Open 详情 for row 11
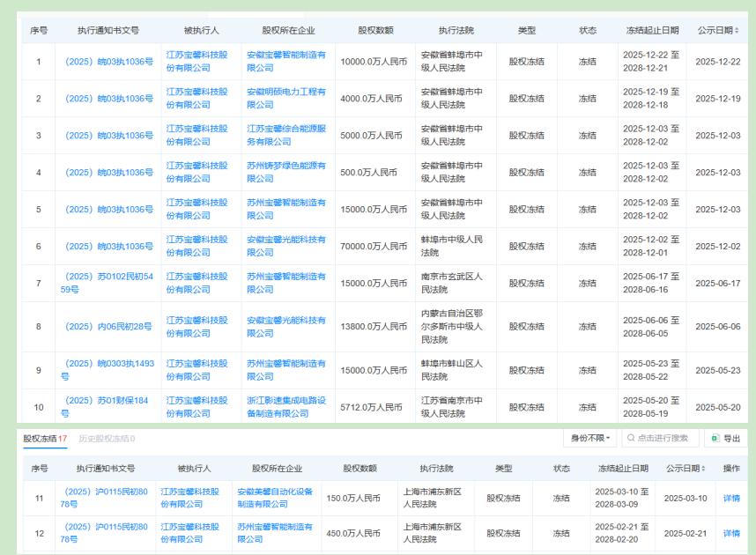This screenshot has height=555, width=756. 731,498
